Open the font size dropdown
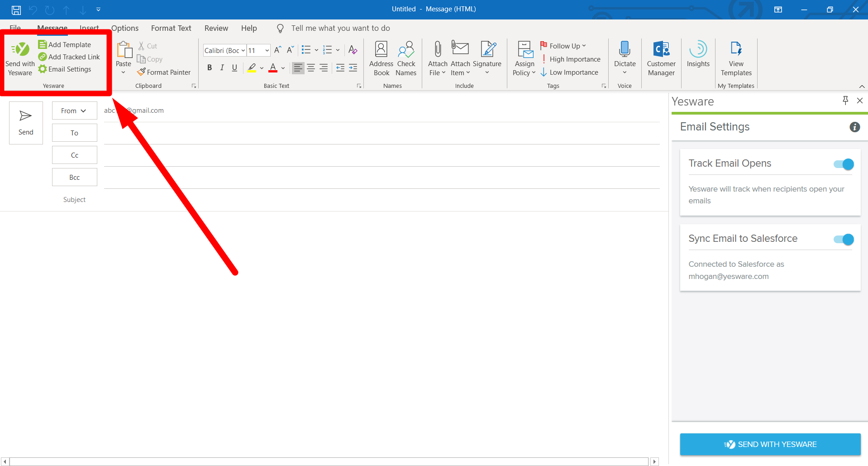 267,50
